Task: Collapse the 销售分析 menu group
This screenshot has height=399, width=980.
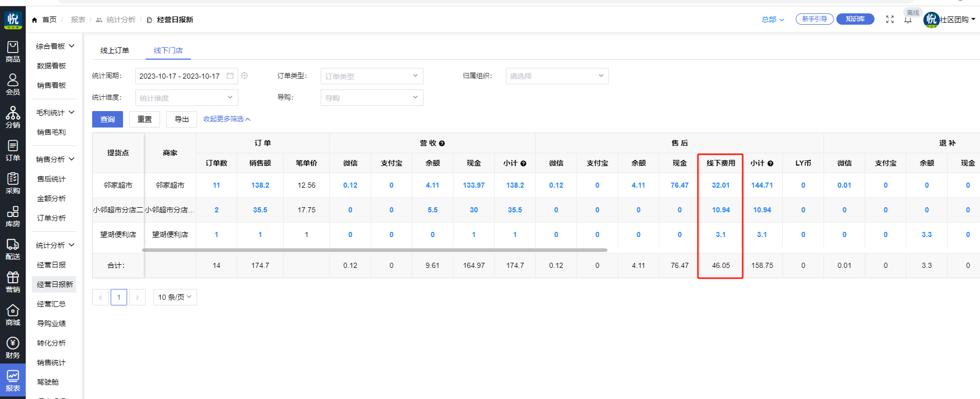Action: click(55, 159)
